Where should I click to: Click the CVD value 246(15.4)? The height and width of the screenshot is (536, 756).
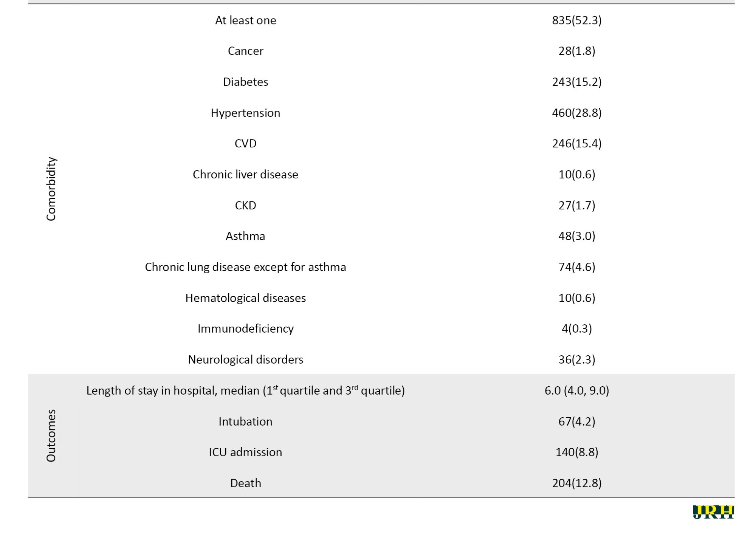point(576,143)
